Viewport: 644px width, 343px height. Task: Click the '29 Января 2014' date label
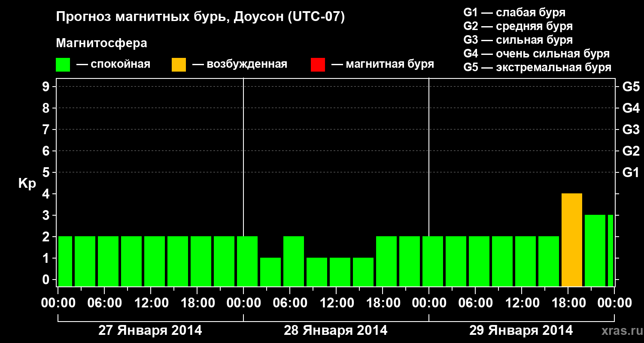(521, 331)
